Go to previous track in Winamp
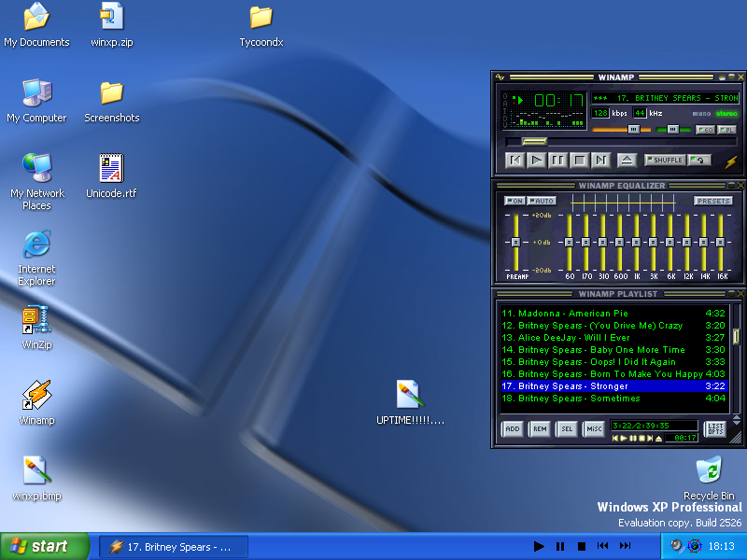747x560 pixels. pos(514,161)
